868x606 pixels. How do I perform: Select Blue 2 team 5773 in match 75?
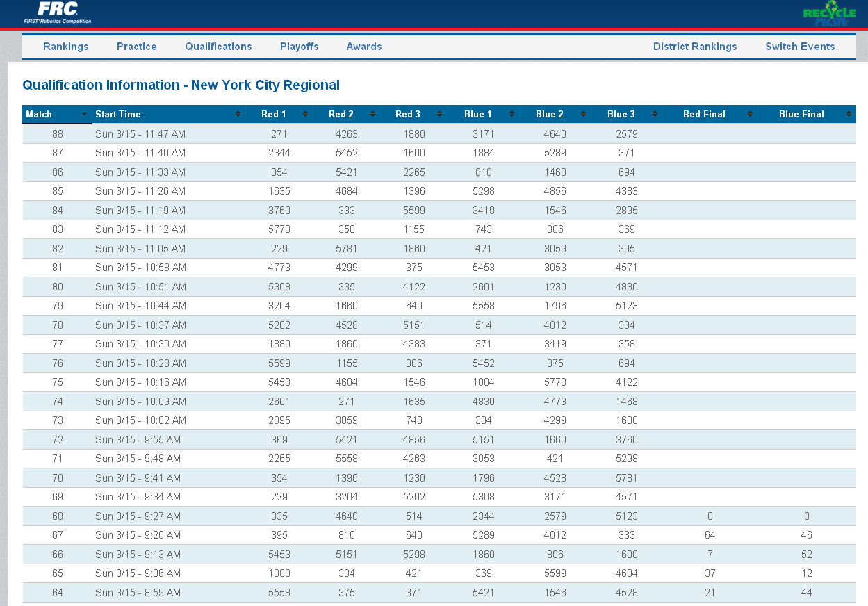555,382
